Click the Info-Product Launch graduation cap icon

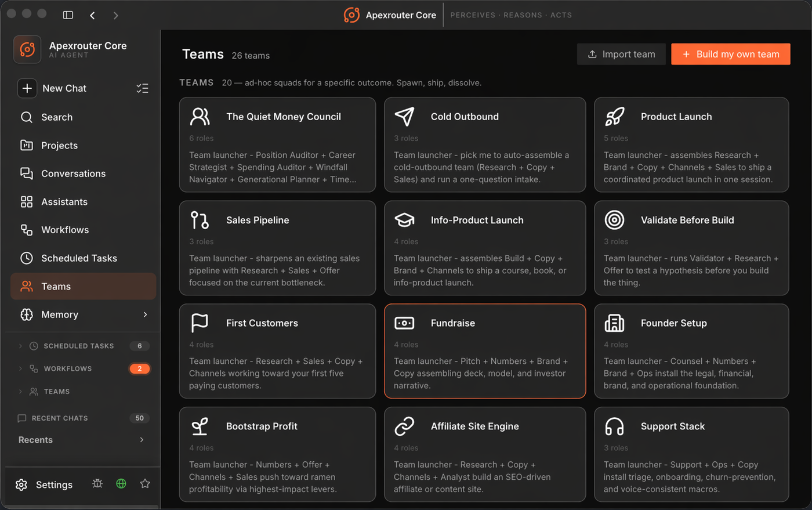tap(404, 220)
